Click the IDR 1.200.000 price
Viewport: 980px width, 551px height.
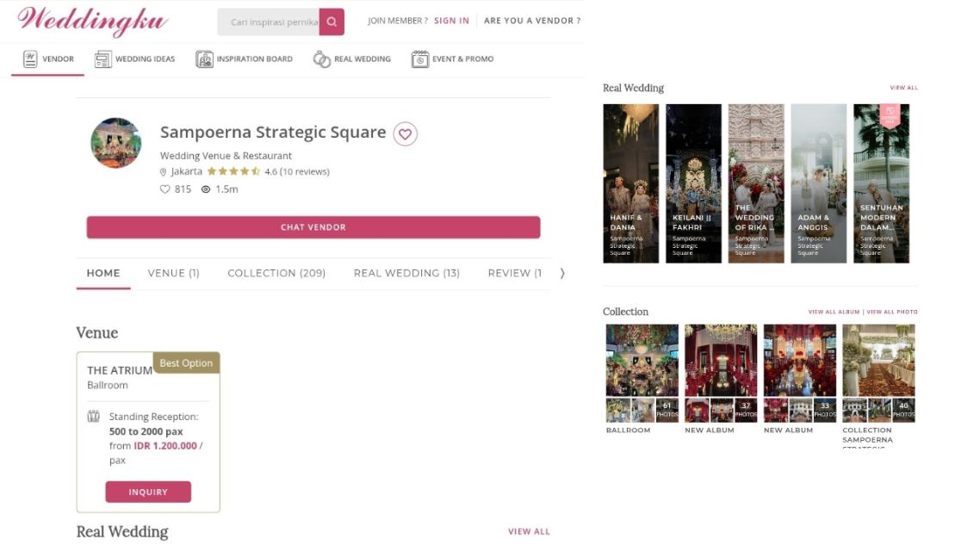pos(165,446)
